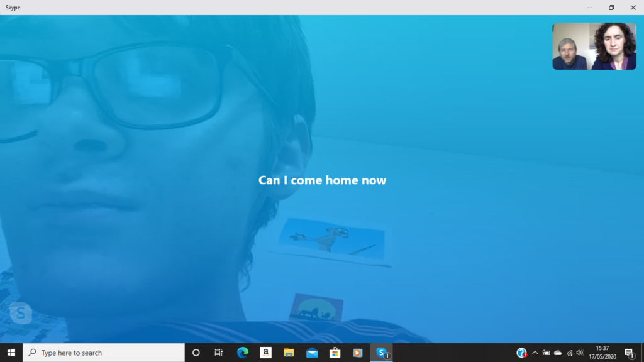The image size is (644, 362).
Task: Open the orange media player icon
Action: (358, 353)
